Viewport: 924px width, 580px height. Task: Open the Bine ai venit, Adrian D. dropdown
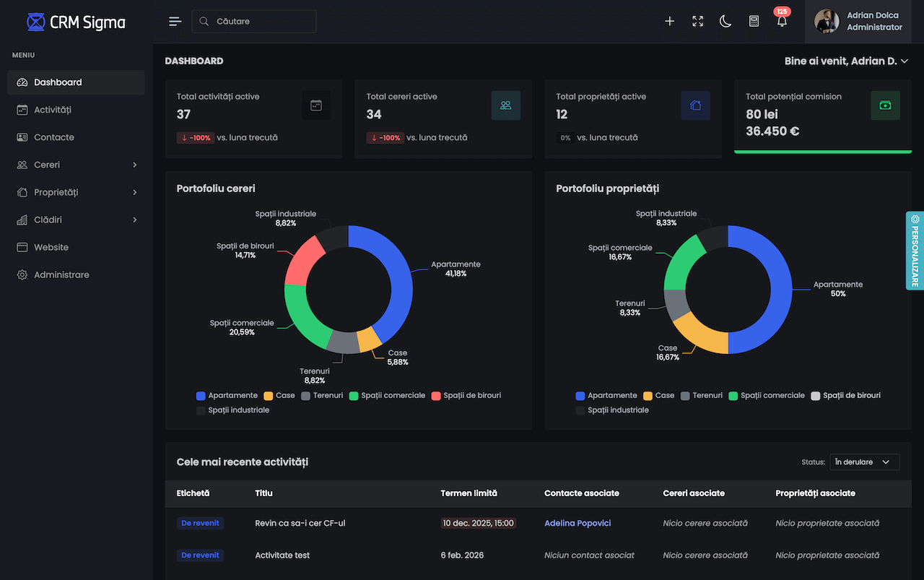[x=847, y=61]
